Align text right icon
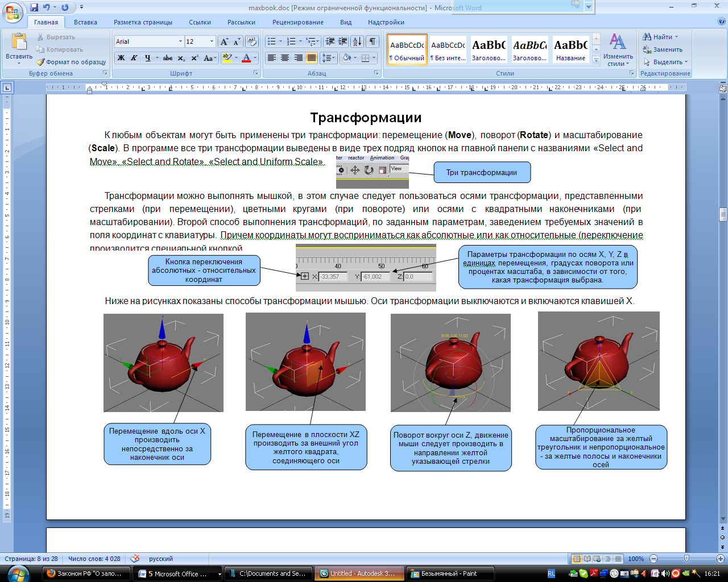This screenshot has width=728, height=582. click(x=298, y=58)
